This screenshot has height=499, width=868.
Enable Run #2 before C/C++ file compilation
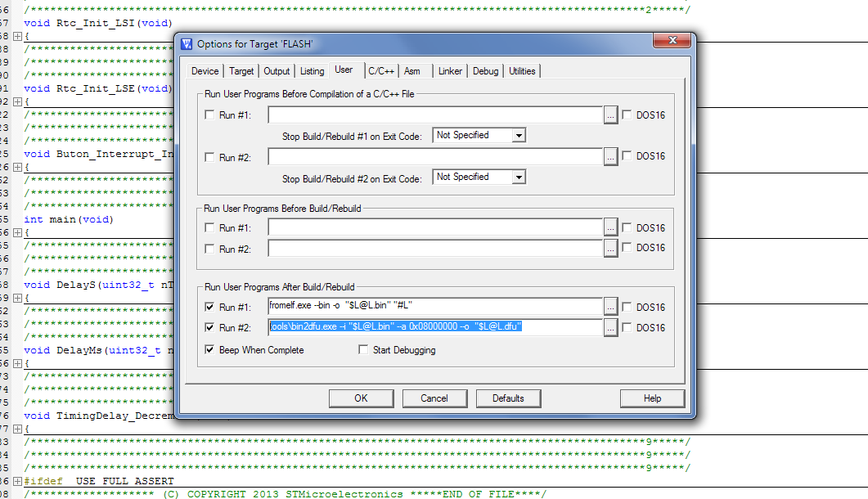coord(209,157)
